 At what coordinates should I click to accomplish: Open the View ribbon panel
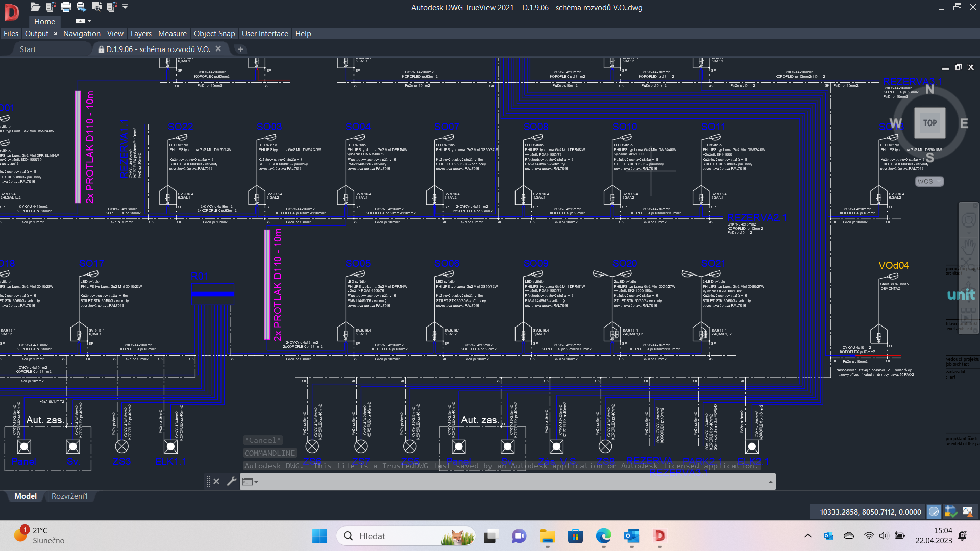115,34
